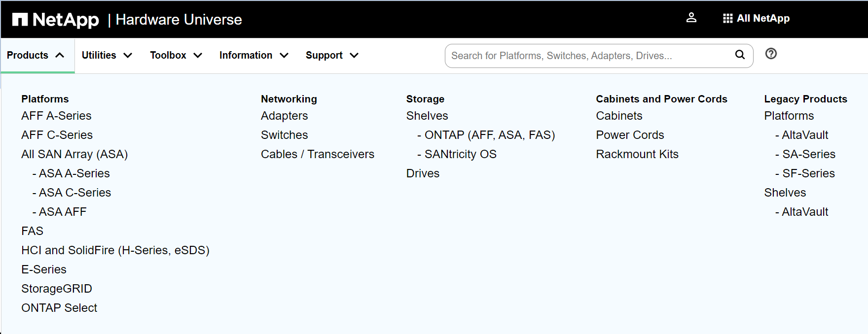868x334 pixels.
Task: Click the user account profile icon
Action: 691,18
